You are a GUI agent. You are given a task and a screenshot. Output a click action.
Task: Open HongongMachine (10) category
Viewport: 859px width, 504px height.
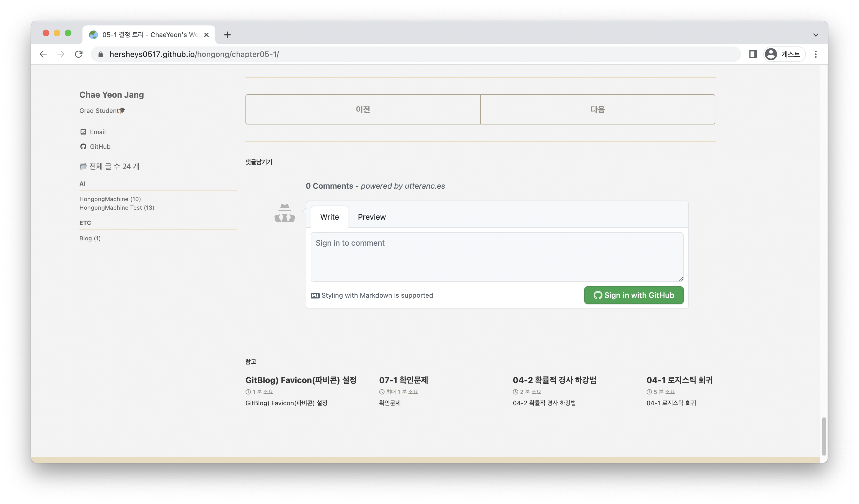[110, 199]
